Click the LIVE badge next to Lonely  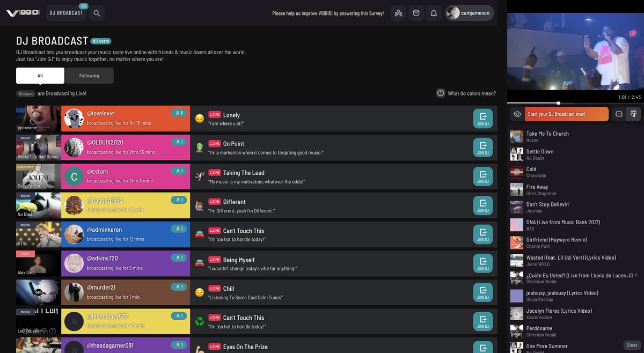click(x=215, y=115)
